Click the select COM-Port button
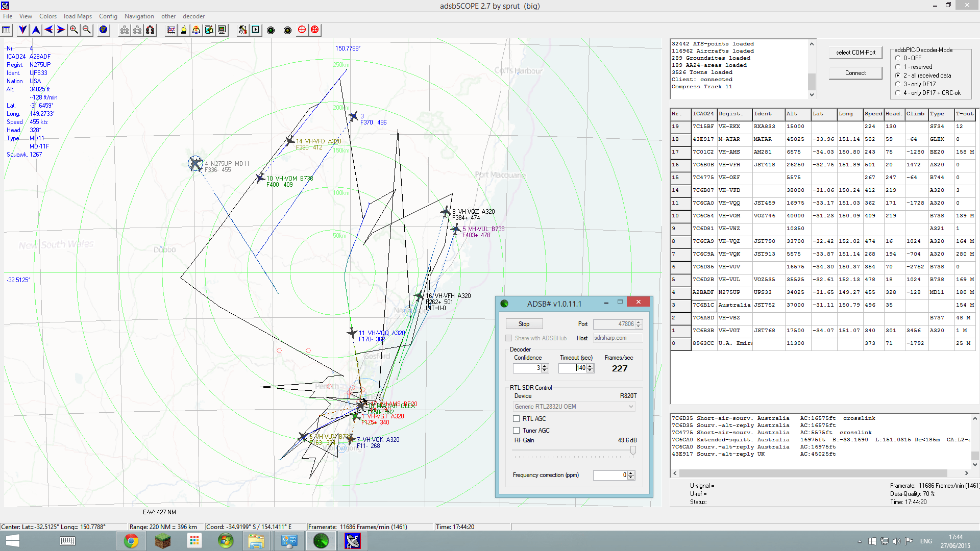This screenshot has width=980, height=551. [x=855, y=53]
